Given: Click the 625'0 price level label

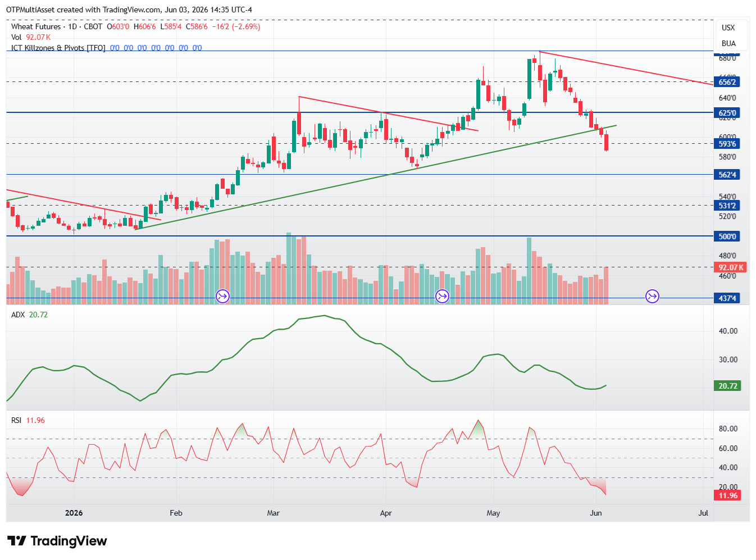Looking at the screenshot, I should pos(727,113).
